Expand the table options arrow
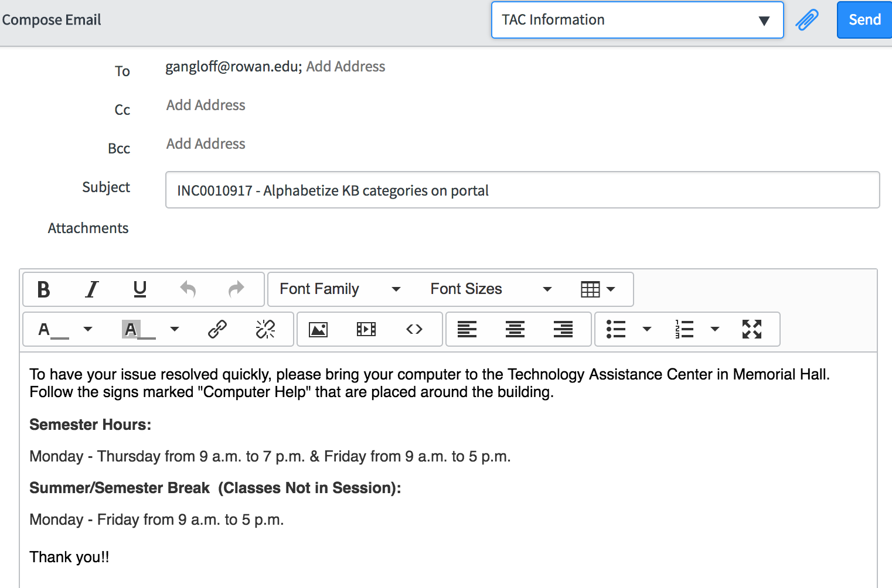 click(x=611, y=289)
